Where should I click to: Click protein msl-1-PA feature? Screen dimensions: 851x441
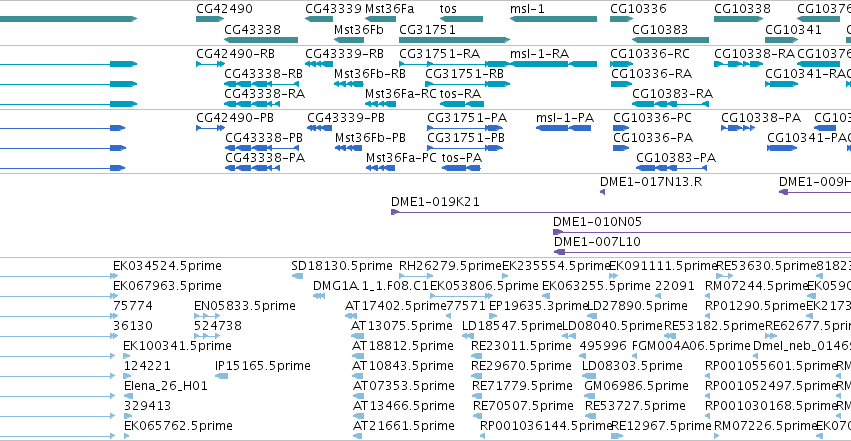coord(563,128)
